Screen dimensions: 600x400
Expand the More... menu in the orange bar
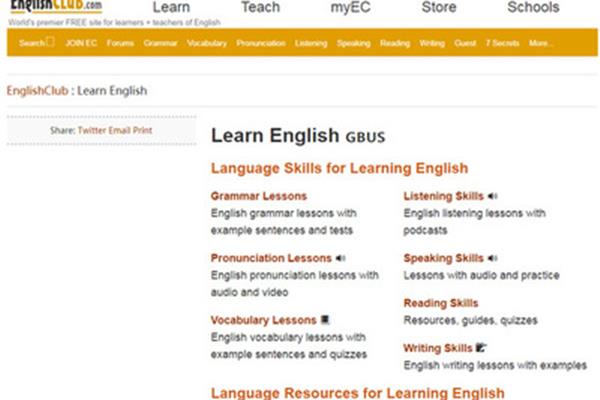541,43
